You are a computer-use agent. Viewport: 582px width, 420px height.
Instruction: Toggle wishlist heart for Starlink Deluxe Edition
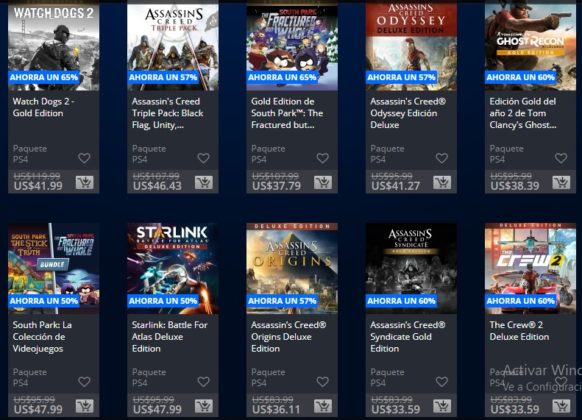click(203, 381)
